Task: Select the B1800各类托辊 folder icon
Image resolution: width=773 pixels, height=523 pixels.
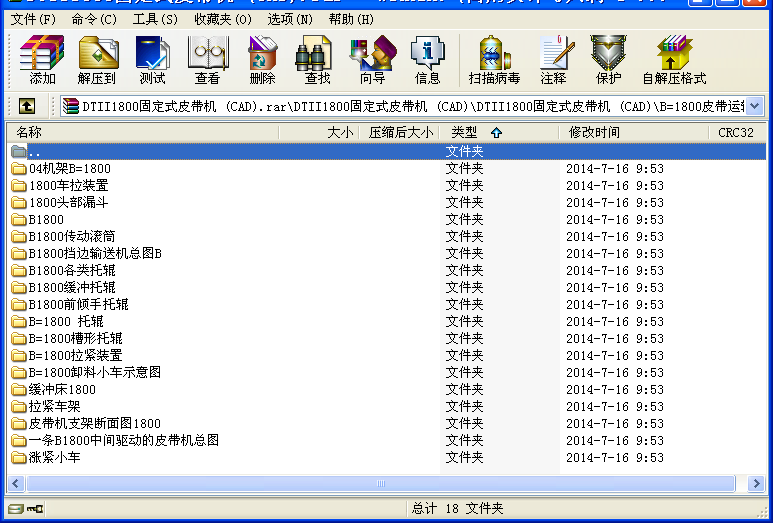Action: [x=19, y=271]
